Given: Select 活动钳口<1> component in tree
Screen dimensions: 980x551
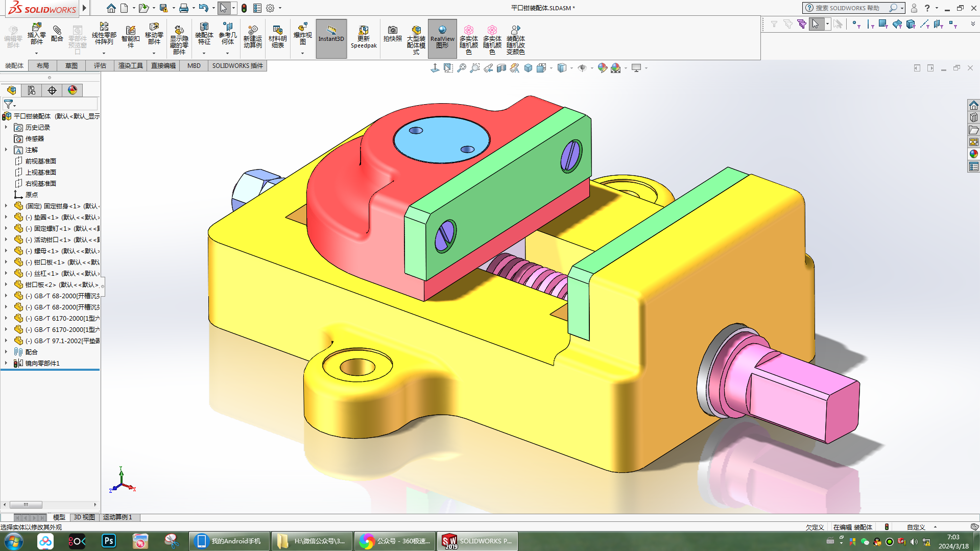Looking at the screenshot, I should point(57,239).
